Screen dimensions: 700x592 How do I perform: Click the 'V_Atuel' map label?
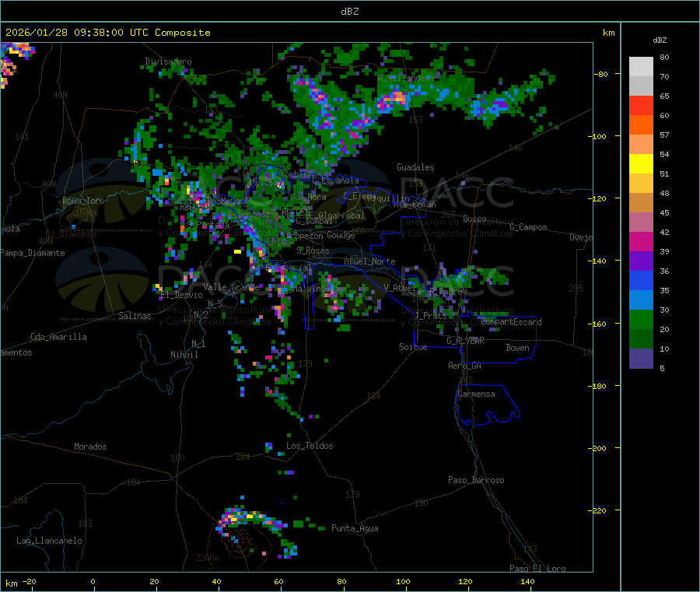click(400, 288)
